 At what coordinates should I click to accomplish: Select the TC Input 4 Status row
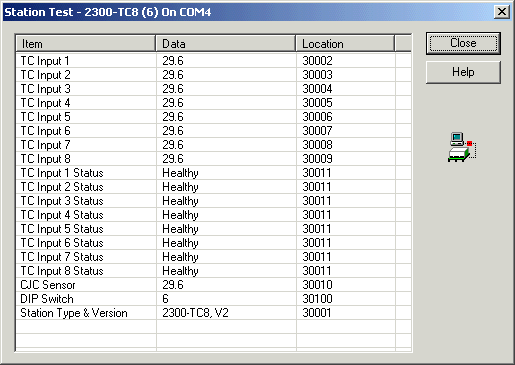tap(213, 215)
